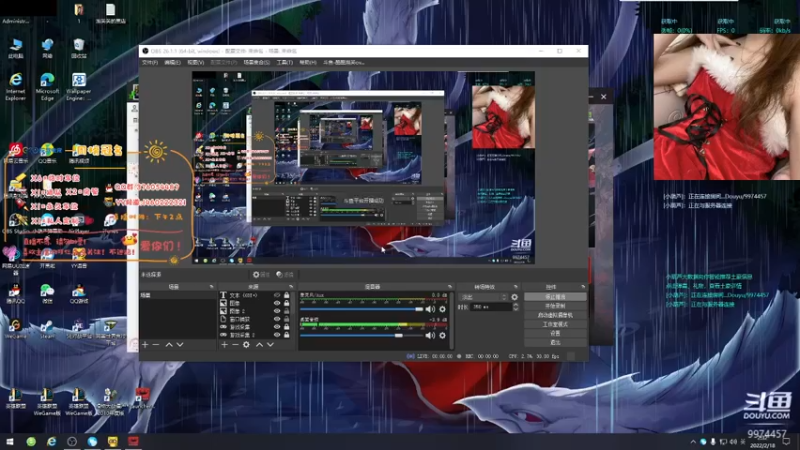
Task: Click the 设置 settings button in Controls
Action: pos(555,333)
